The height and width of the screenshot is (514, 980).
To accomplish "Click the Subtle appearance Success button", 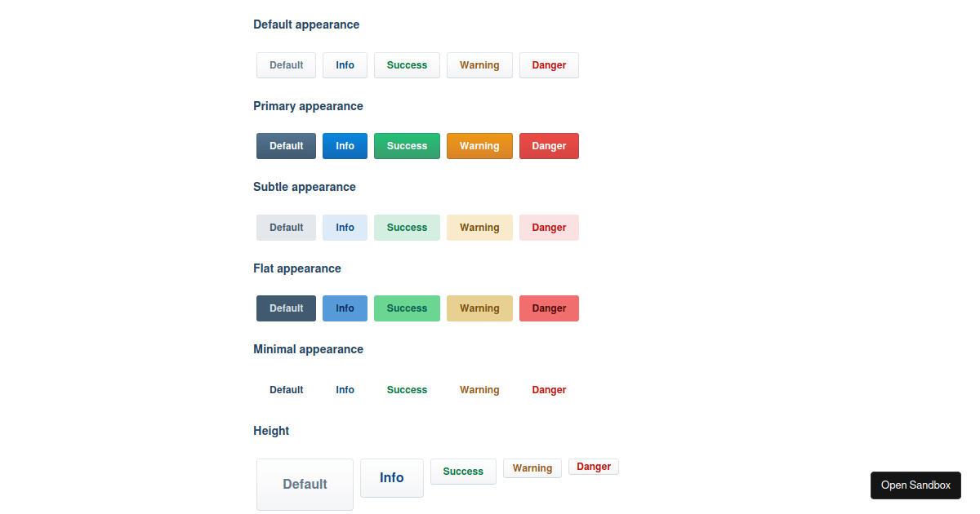I will (407, 227).
